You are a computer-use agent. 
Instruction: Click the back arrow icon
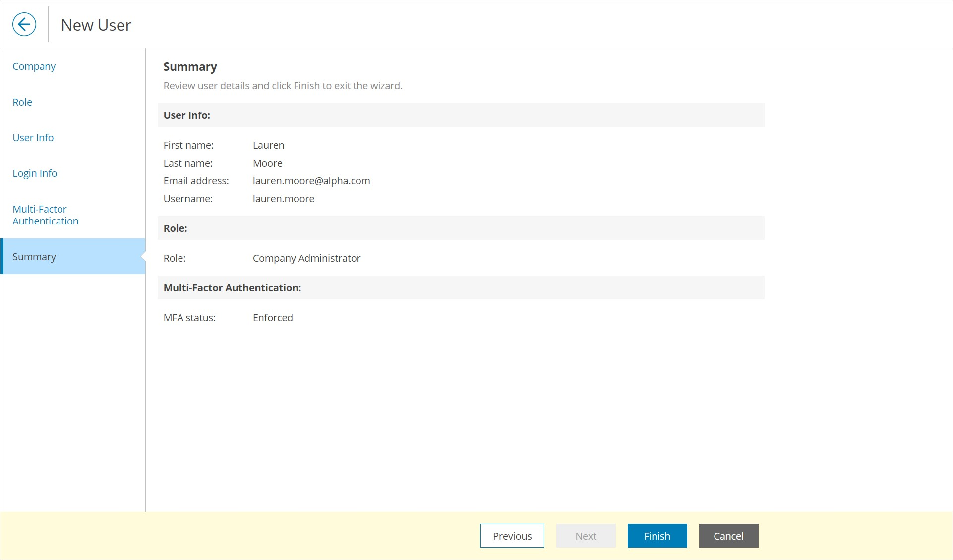[x=24, y=24]
